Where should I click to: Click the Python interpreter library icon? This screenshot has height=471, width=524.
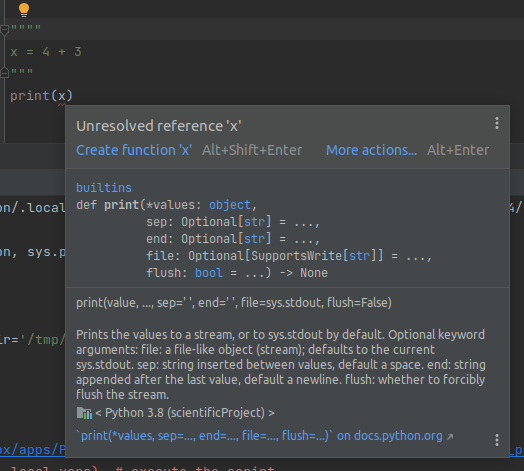[84, 413]
